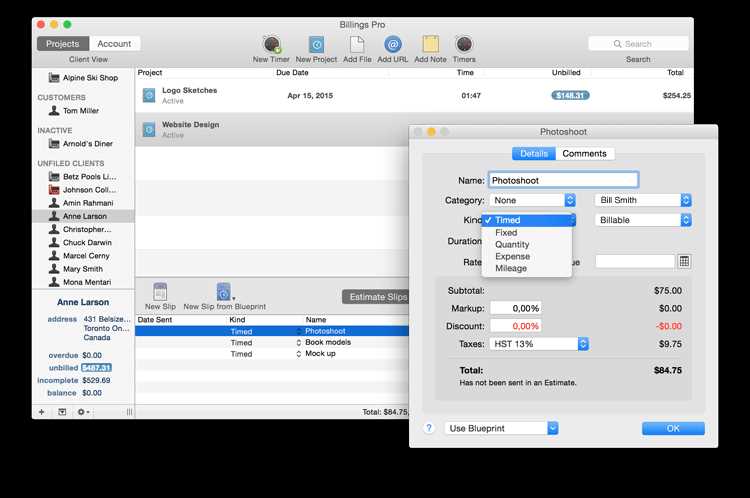
Task: Click the New Slip icon
Action: click(160, 291)
